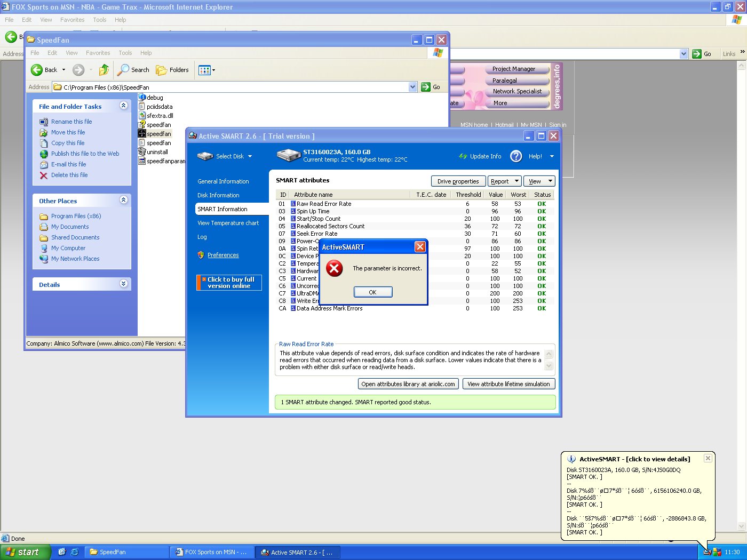
Task: Open attributes library at ariolic.com
Action: [408, 384]
